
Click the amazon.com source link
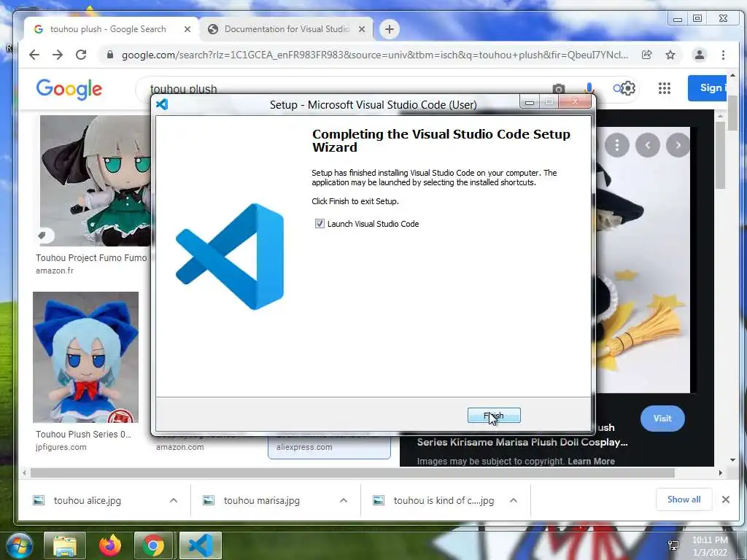click(180, 447)
